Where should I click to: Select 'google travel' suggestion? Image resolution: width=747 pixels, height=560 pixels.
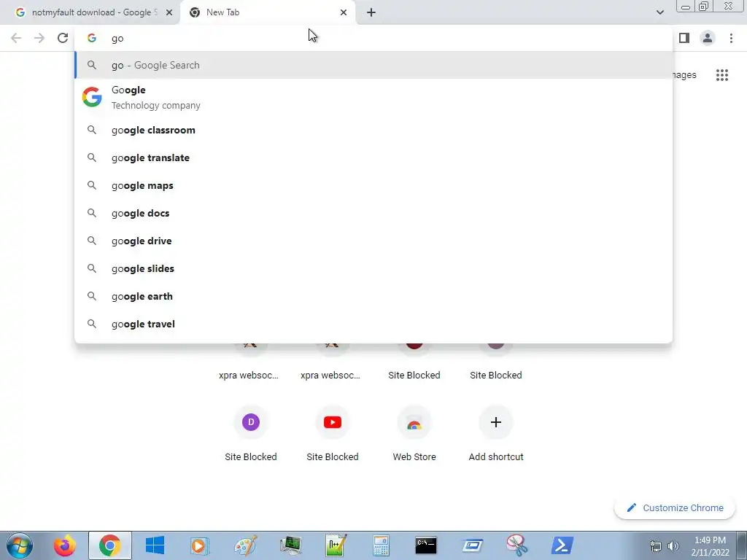(373, 324)
